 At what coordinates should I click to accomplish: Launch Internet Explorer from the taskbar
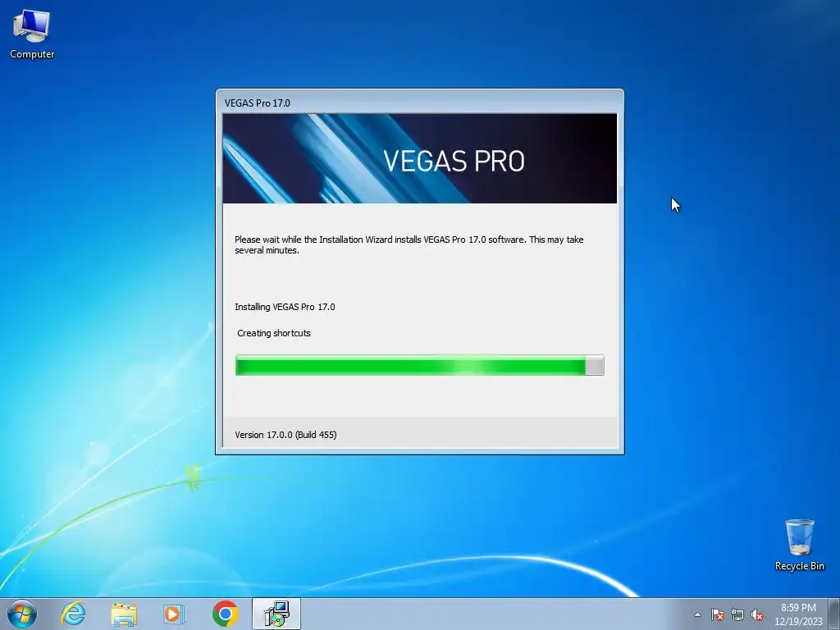pos(73,614)
